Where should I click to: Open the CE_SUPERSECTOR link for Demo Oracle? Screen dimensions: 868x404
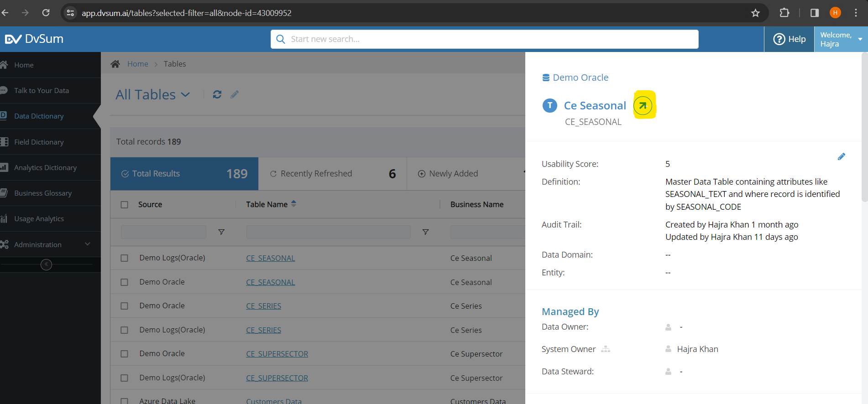point(277,354)
